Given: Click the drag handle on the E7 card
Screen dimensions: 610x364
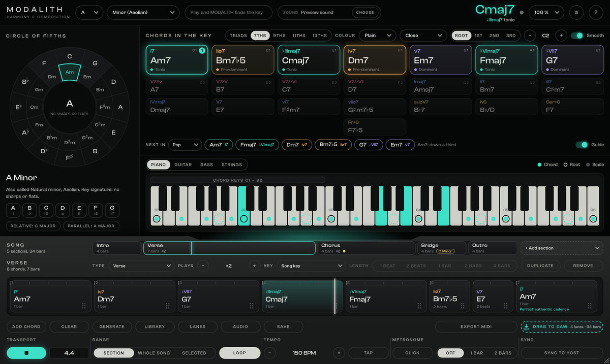Looking at the screenshot, I should pos(506,306).
